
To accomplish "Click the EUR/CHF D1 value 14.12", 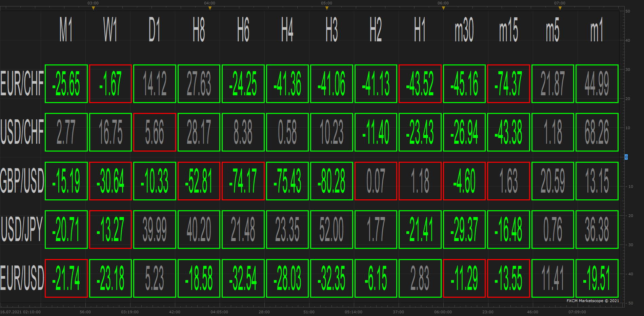I will tap(155, 84).
